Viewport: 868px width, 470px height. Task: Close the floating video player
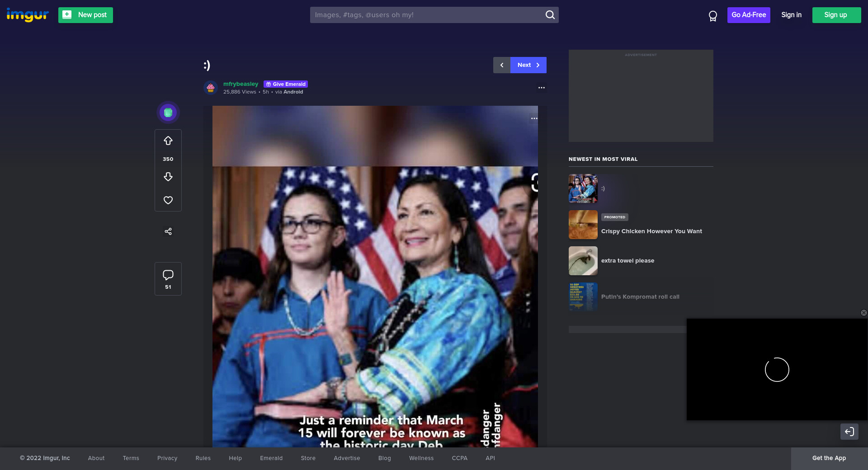click(x=863, y=313)
